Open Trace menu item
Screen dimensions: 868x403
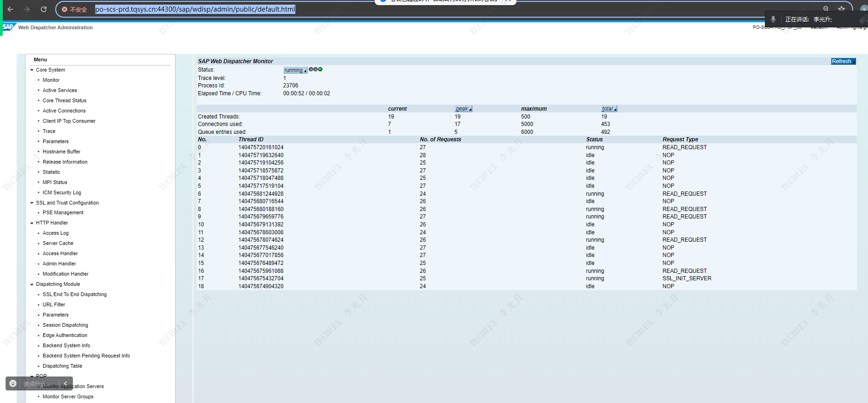click(x=49, y=131)
